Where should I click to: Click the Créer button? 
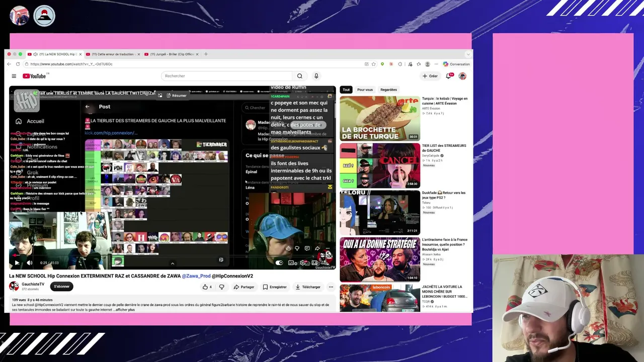click(x=430, y=76)
